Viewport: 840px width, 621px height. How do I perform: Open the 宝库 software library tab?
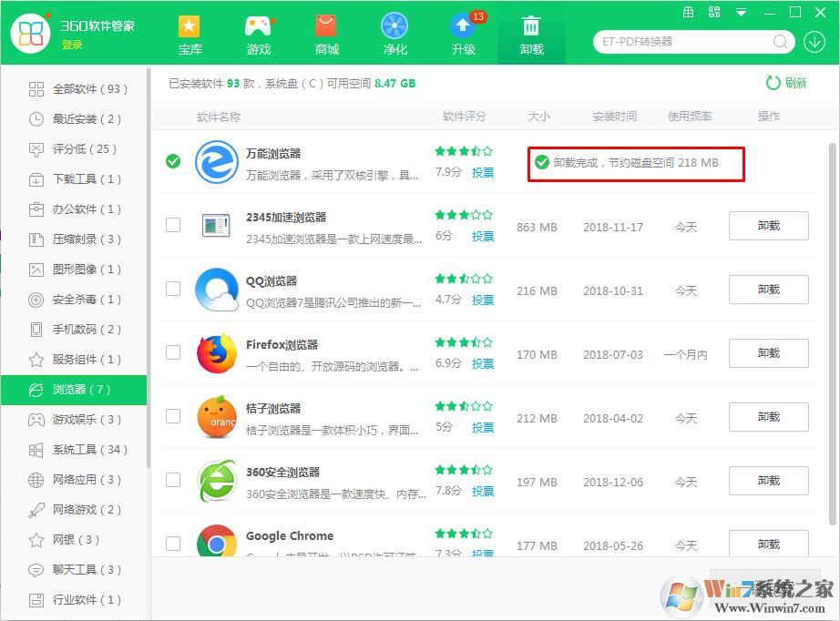[x=190, y=36]
